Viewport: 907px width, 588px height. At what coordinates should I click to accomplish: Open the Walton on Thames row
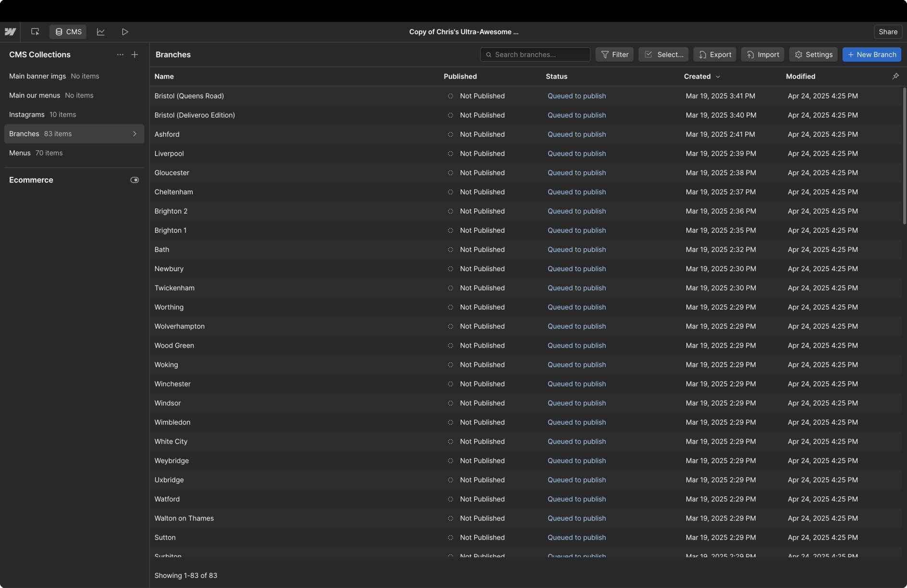526,518
